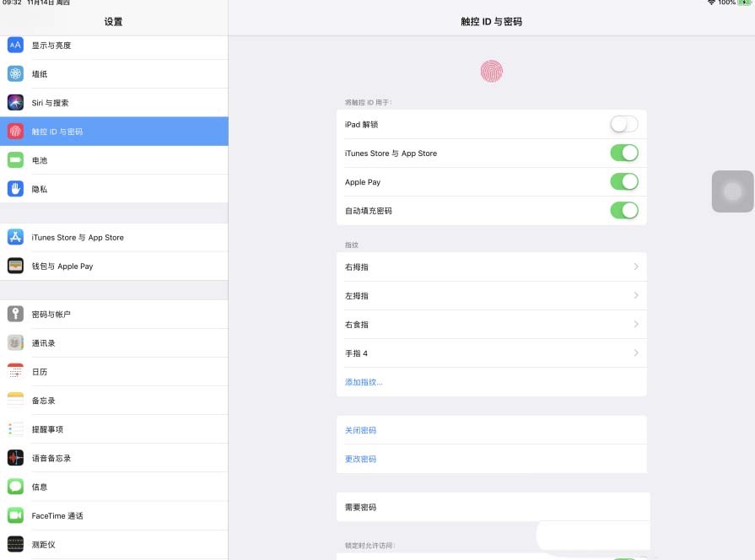The width and height of the screenshot is (755, 560).
Task: Tap the large fingerprint graphic at top
Action: (492, 71)
